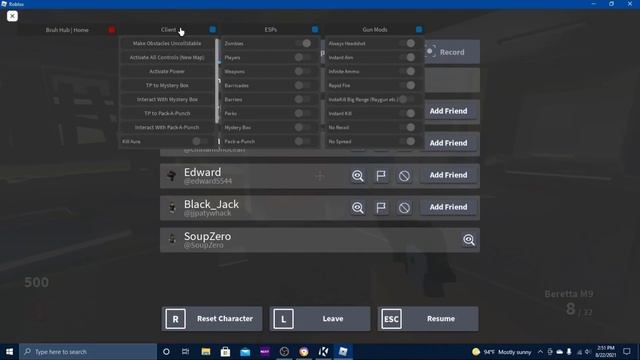This screenshot has height=360, width=640.
Task: Block Edward using the block icon
Action: 404,176
